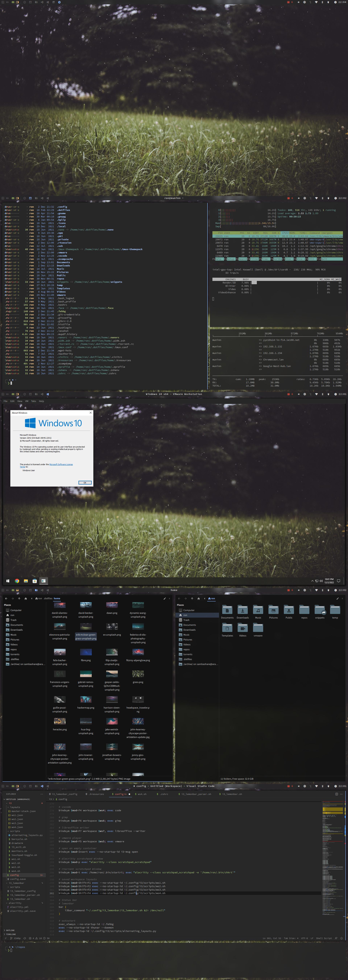Click split editor icon in VS Code
The image size is (348, 980).
coord(337,794)
